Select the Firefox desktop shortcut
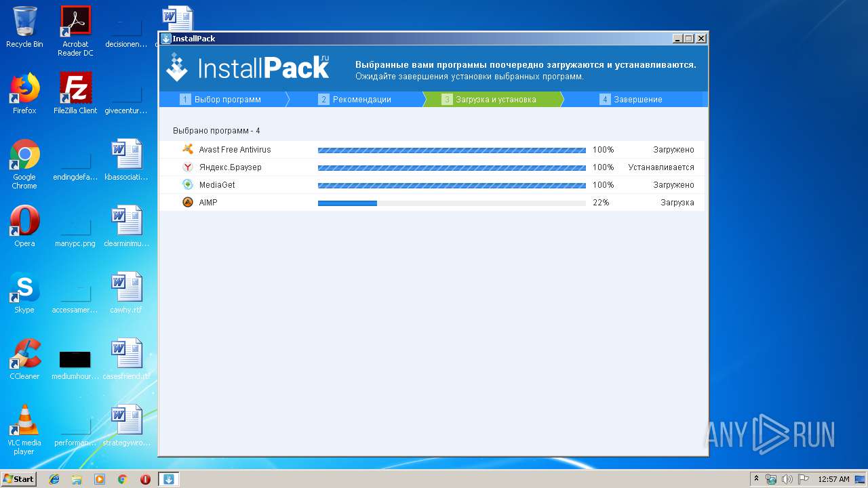 [24, 94]
